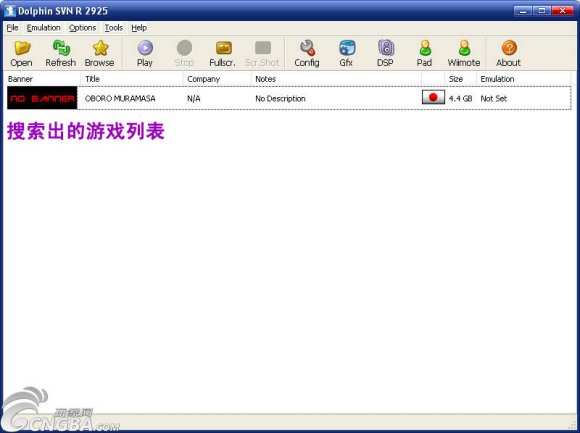This screenshot has width=580, height=433.
Task: Click the Japan flag icon in game row
Action: 433,98
